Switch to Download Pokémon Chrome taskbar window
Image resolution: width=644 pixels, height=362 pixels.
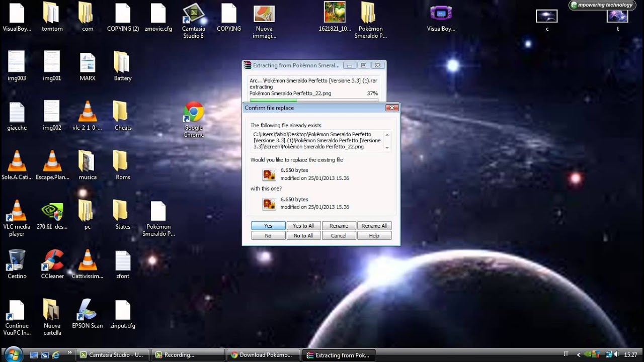pos(263,355)
